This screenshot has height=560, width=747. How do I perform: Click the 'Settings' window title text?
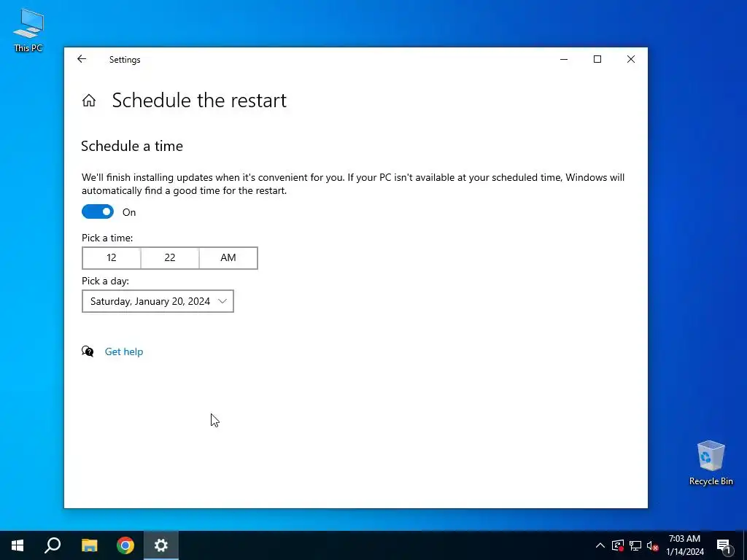tap(125, 60)
